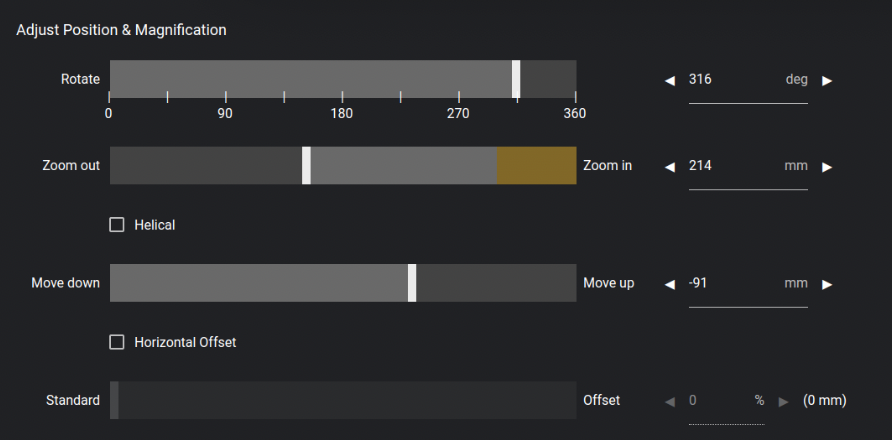Click the Move down/up slider white handle

(412, 283)
